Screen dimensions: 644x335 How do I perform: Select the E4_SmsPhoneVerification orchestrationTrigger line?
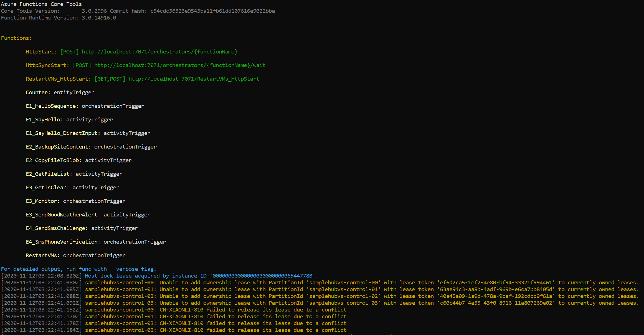[96, 242]
